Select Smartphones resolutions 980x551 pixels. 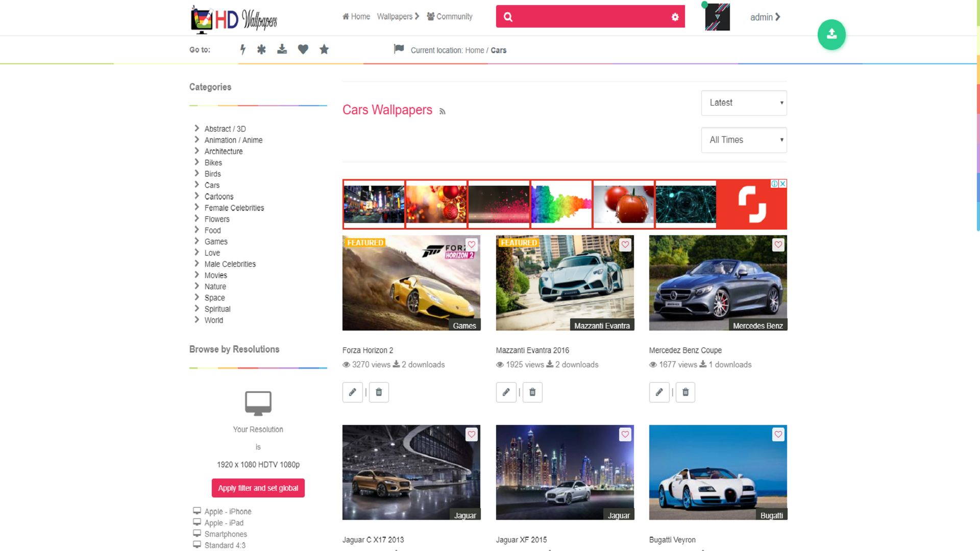coord(226,534)
